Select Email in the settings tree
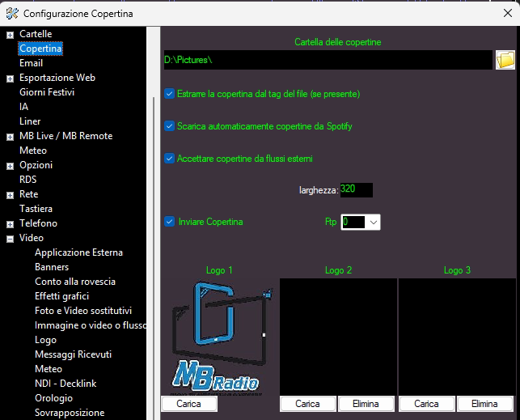 click(x=31, y=63)
